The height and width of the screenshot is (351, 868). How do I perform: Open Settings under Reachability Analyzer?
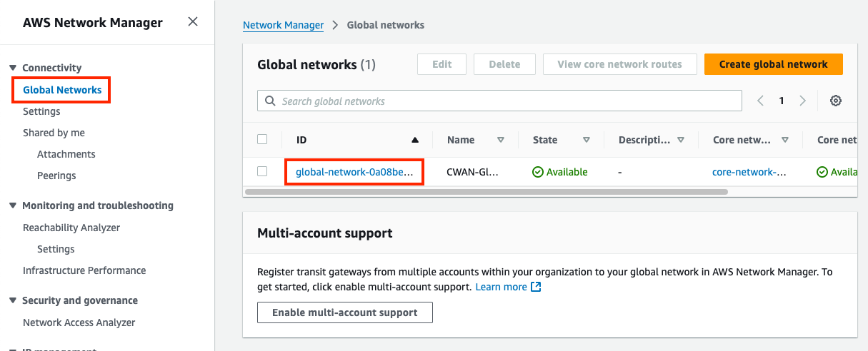(x=56, y=249)
